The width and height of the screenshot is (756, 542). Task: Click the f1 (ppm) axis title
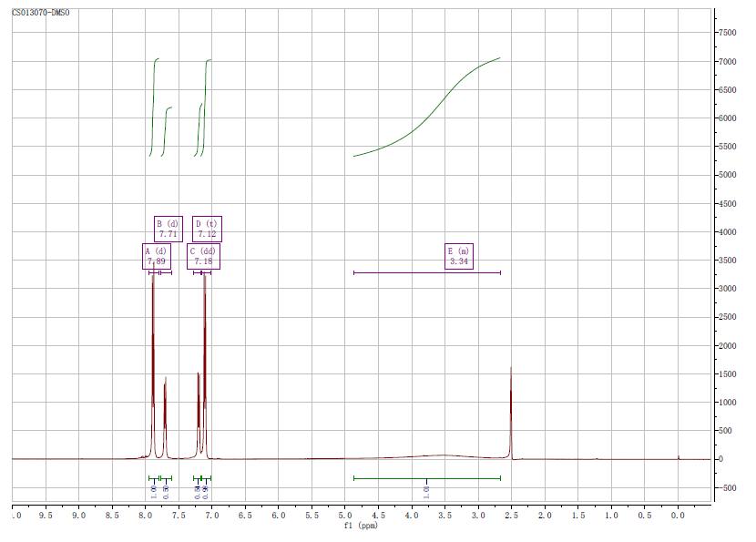(361, 526)
